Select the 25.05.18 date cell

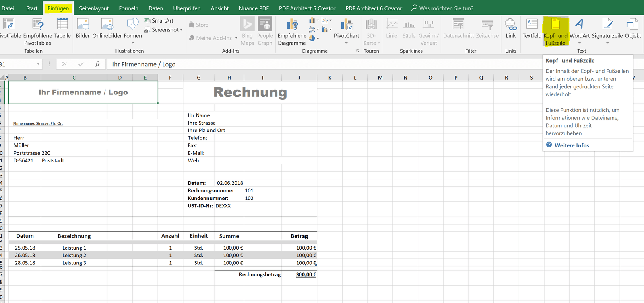(x=25, y=248)
